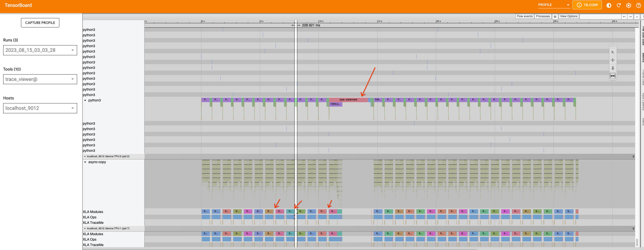Collapse the expanded python3 thread row
Screen dimensions: 644x250
click(85, 100)
